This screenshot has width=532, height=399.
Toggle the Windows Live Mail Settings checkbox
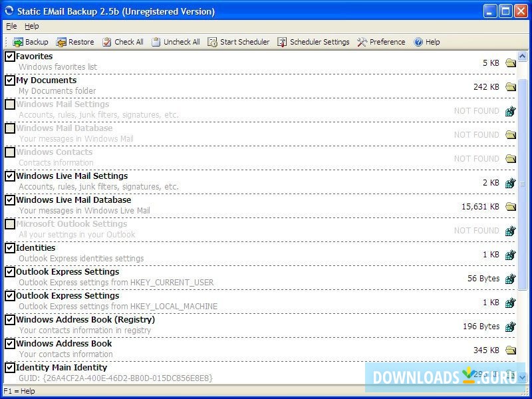pos(10,176)
